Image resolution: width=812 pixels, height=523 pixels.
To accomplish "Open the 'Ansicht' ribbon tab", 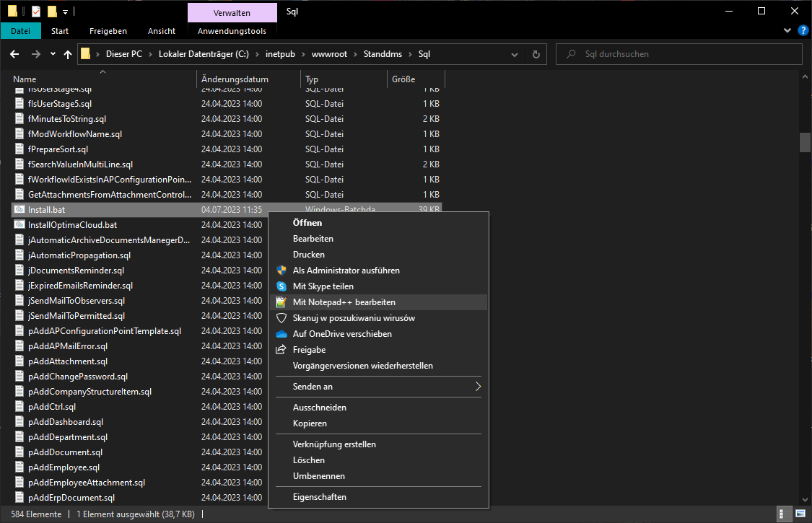I will (x=162, y=31).
